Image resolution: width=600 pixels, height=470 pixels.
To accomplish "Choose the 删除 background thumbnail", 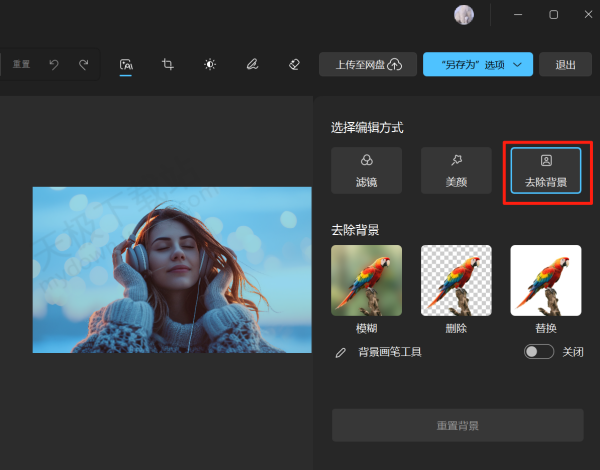I will [x=456, y=280].
